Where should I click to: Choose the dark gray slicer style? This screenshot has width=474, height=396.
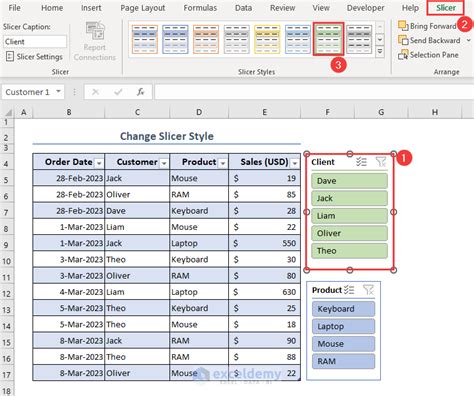point(359,39)
